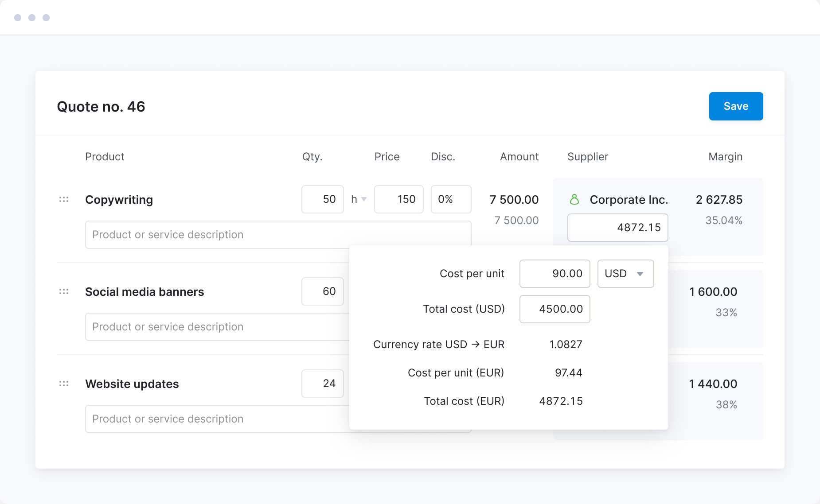Click the Copywriting row drag handle

point(64,199)
